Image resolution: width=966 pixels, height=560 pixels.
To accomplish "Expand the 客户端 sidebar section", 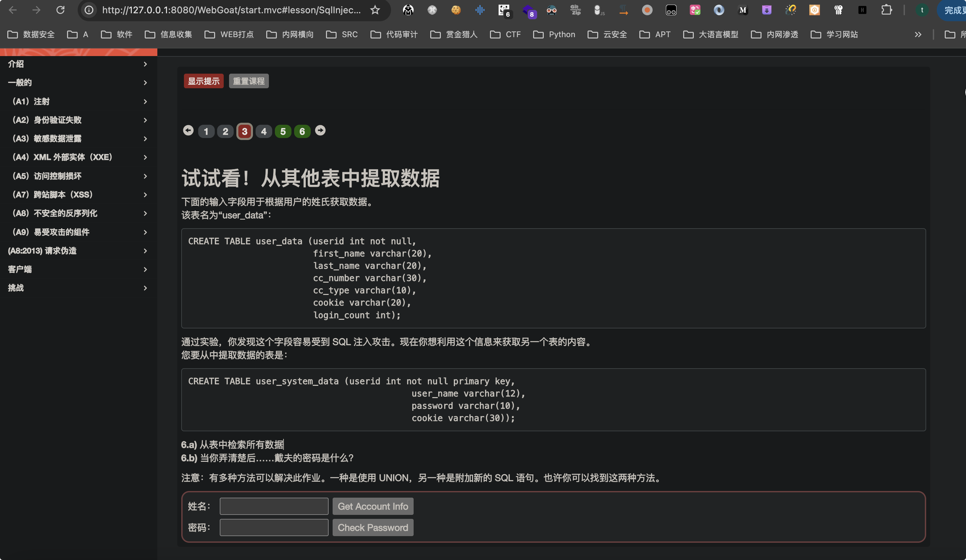I will [79, 269].
